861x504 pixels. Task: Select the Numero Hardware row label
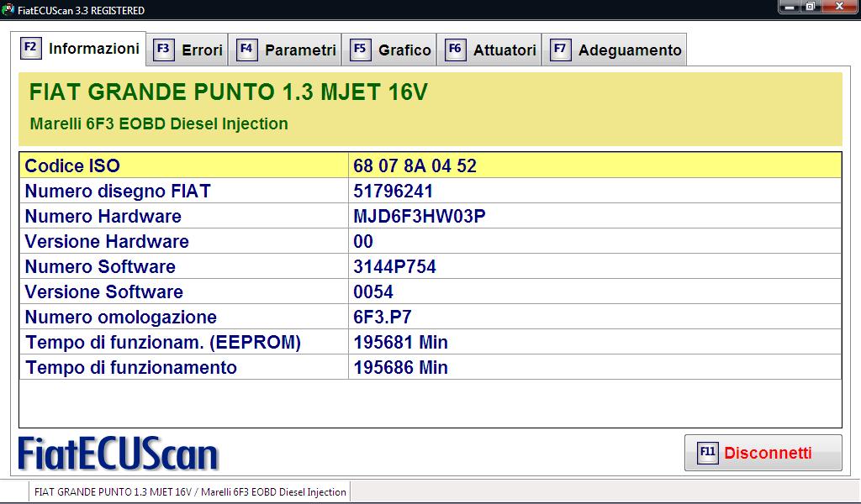[103, 216]
